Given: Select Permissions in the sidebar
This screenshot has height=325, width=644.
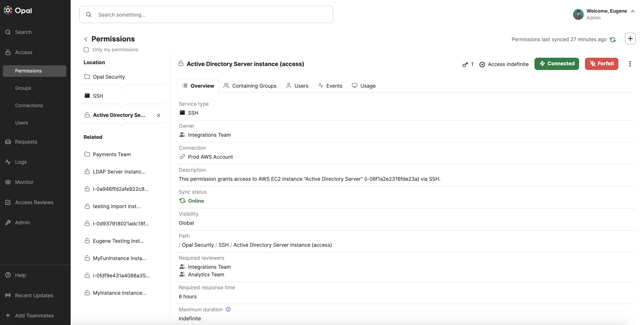Looking at the screenshot, I should [x=34, y=71].
